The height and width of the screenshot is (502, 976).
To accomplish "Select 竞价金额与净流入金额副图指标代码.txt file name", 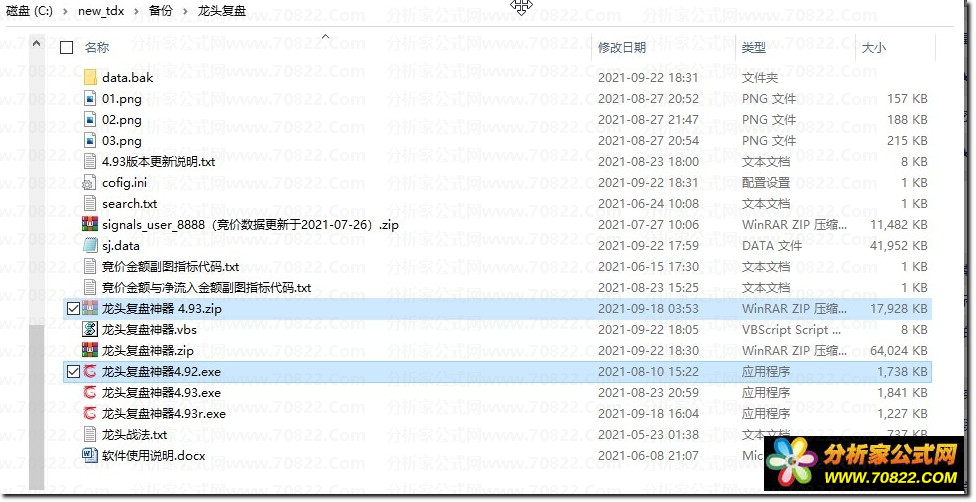I will click(x=207, y=288).
